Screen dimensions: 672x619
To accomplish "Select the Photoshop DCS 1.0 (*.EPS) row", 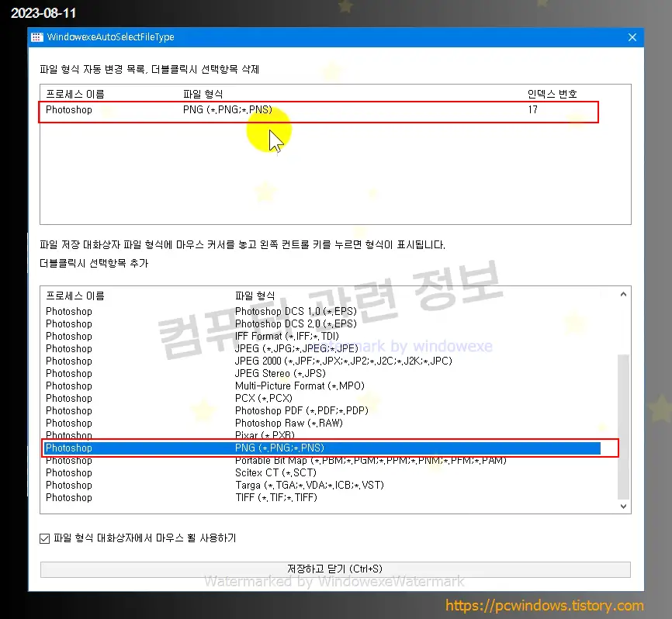I will [x=323, y=311].
